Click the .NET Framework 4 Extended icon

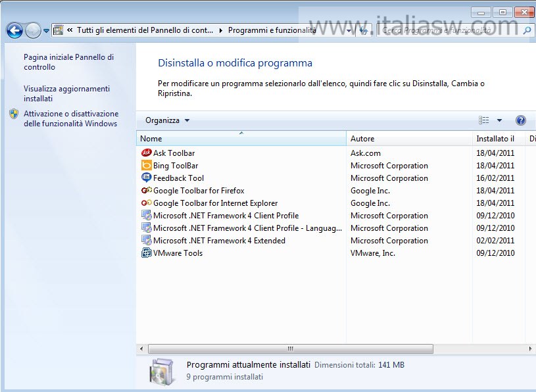coord(146,240)
